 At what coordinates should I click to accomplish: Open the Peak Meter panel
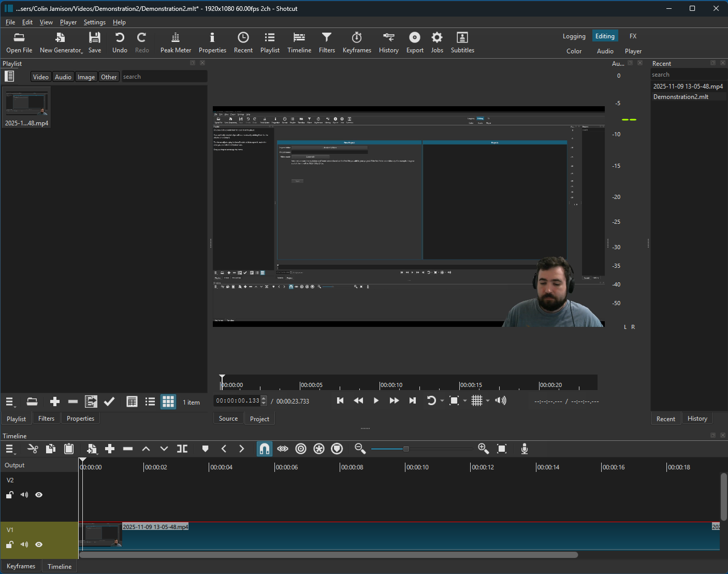point(176,41)
